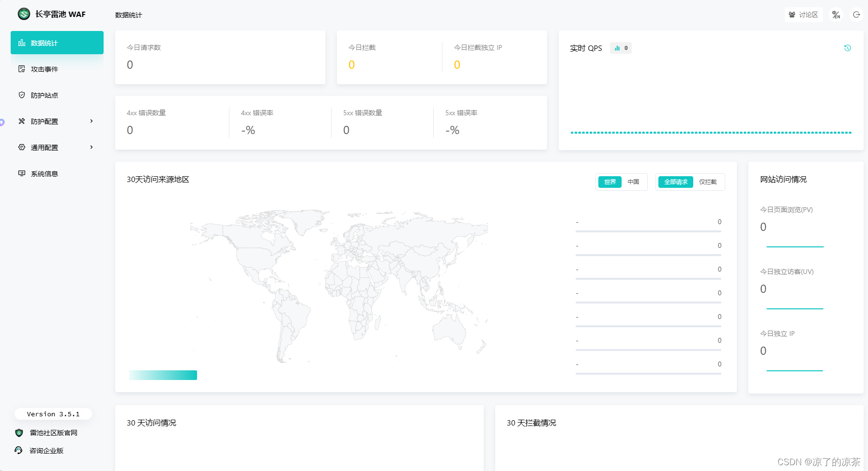868x471 pixels.
Task: Click the QPS bar chart badge showing 0
Action: point(621,48)
